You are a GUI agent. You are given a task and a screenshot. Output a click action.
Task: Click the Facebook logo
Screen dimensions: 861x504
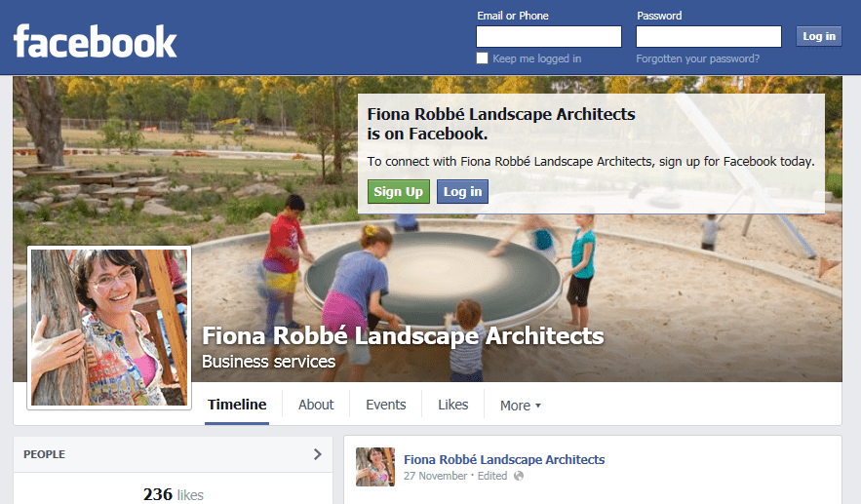tap(95, 41)
